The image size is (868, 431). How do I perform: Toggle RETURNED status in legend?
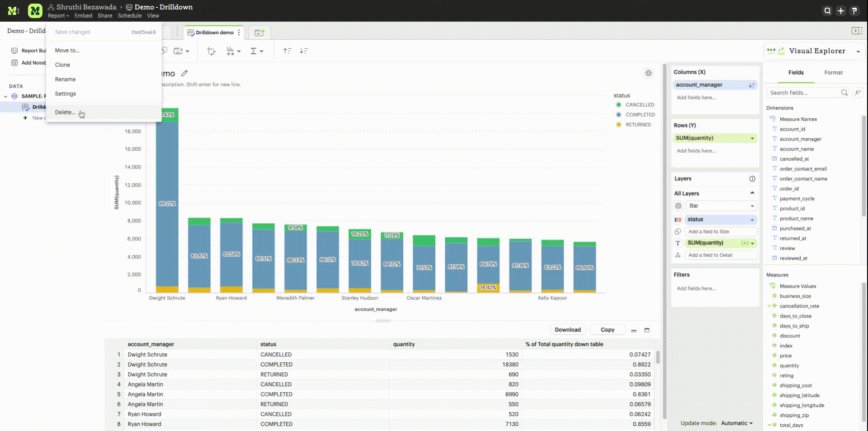pyautogui.click(x=633, y=125)
